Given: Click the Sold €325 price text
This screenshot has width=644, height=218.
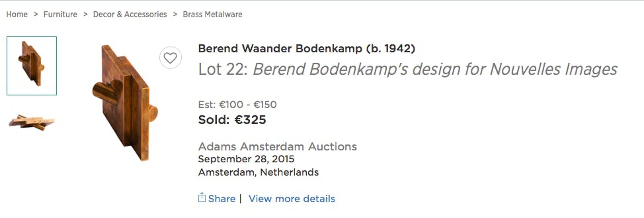Looking at the screenshot, I should click(x=232, y=120).
